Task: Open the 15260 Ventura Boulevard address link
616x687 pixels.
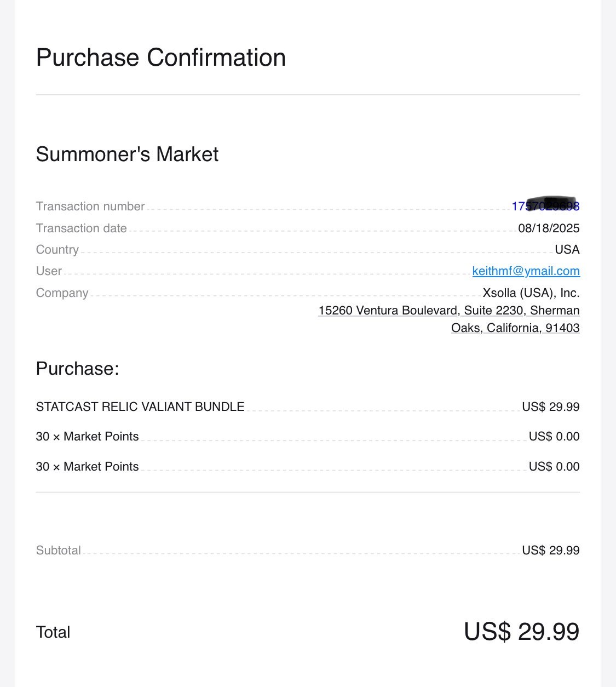Action: [x=449, y=311]
